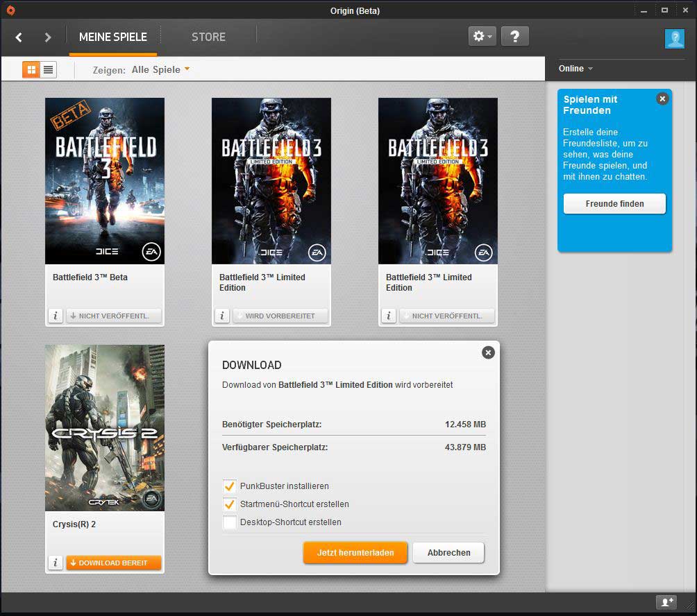Image resolution: width=697 pixels, height=616 pixels.
Task: Click NICHT VERÖFFENTL. under the rightmost Limited Edition
Action: coord(447,316)
